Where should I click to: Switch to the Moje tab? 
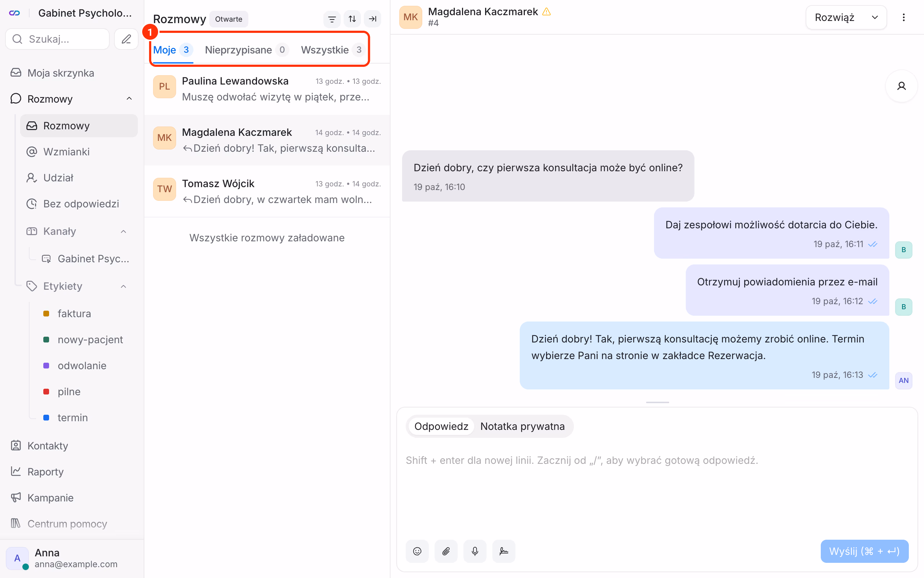[x=173, y=50]
